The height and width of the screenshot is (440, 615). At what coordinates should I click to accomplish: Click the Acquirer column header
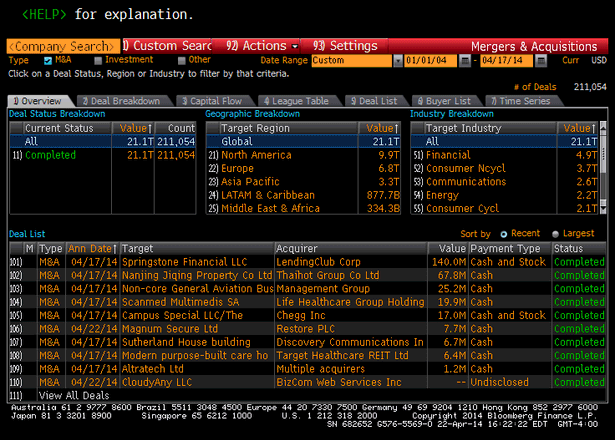tap(351, 249)
